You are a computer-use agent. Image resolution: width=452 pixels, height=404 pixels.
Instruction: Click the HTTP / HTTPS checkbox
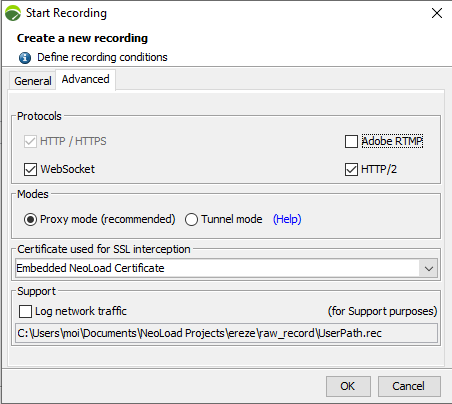click(x=30, y=141)
